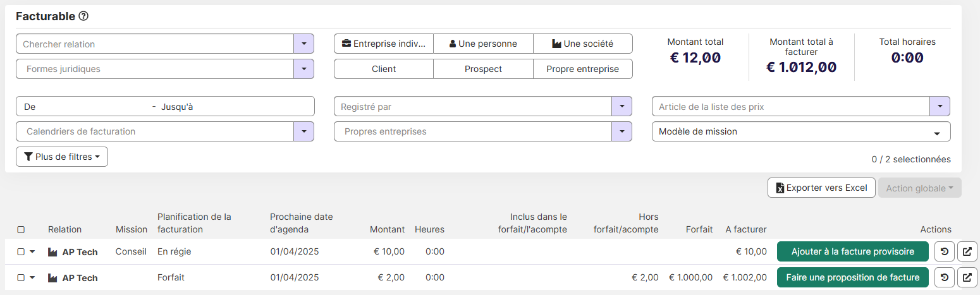This screenshot has height=295, width=980.
Task: Expand the Plus de filtres menu
Action: click(x=62, y=157)
